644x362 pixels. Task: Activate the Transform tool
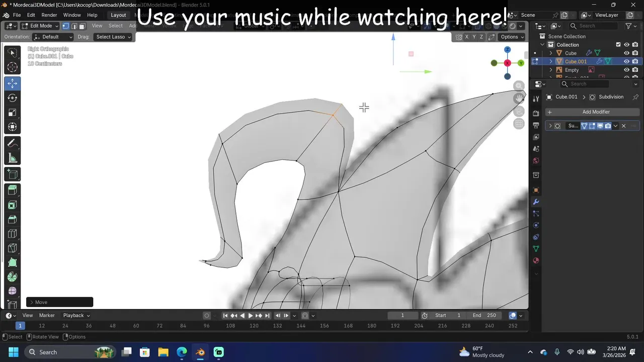pyautogui.click(x=13, y=127)
